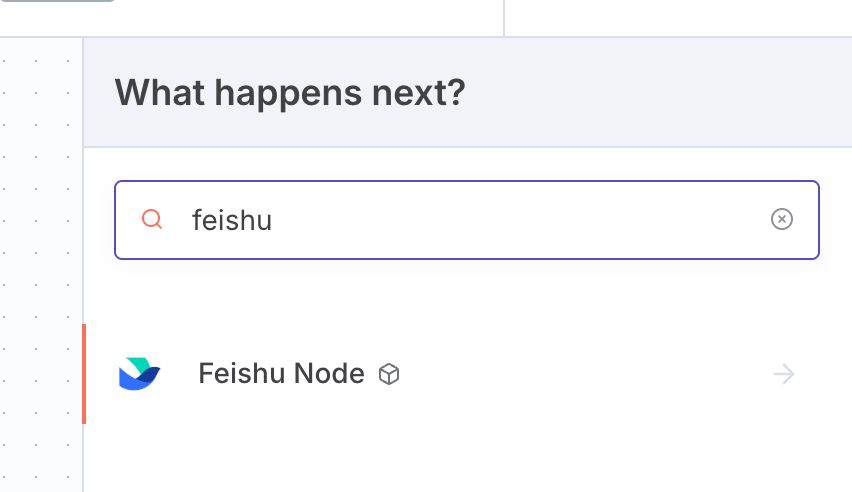This screenshot has height=492, width=852.
Task: Click the community node cube icon
Action: pos(389,375)
